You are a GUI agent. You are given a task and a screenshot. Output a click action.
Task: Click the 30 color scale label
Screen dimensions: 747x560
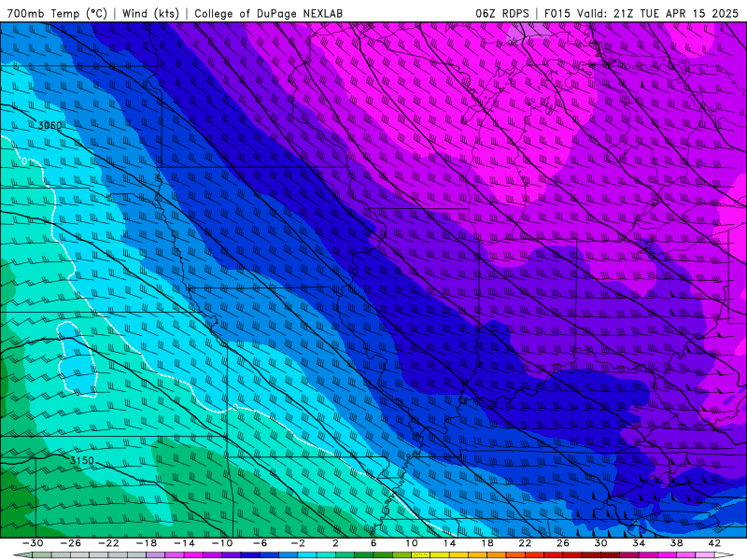(x=600, y=543)
